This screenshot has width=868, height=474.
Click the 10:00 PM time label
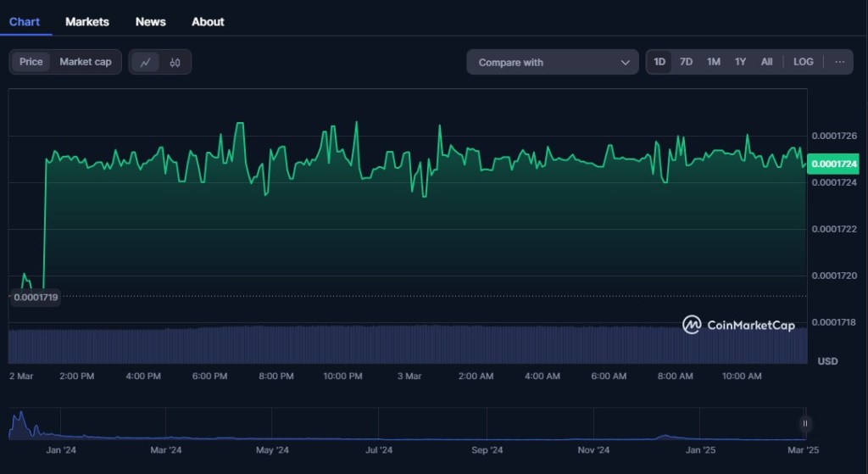342,376
